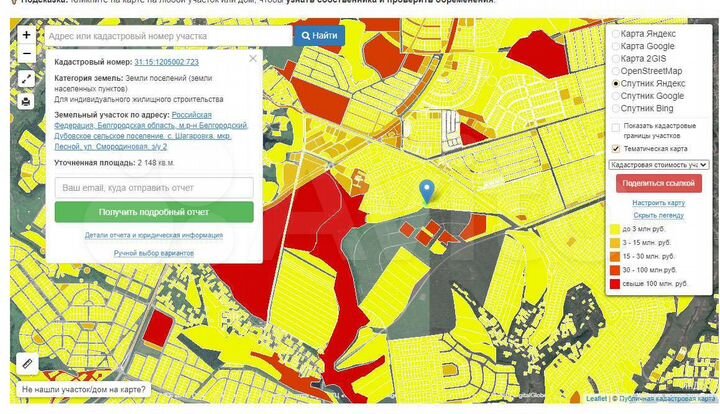Image resolution: width=720 pixels, height=414 pixels.
Task: Select Карта 2GIS base layer
Action: coord(616,59)
